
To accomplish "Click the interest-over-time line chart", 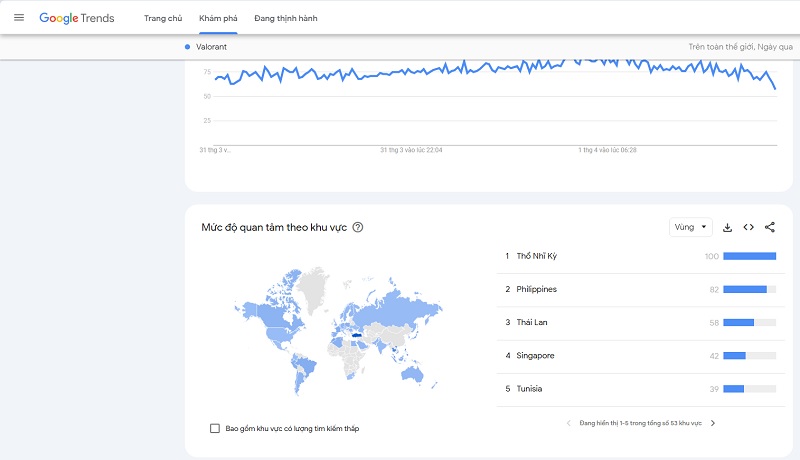I will tap(495, 102).
